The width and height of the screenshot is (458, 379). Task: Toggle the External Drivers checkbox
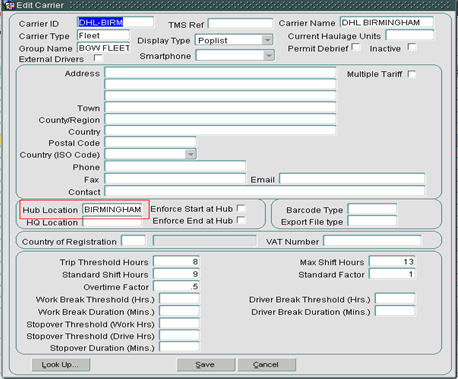coord(98,58)
